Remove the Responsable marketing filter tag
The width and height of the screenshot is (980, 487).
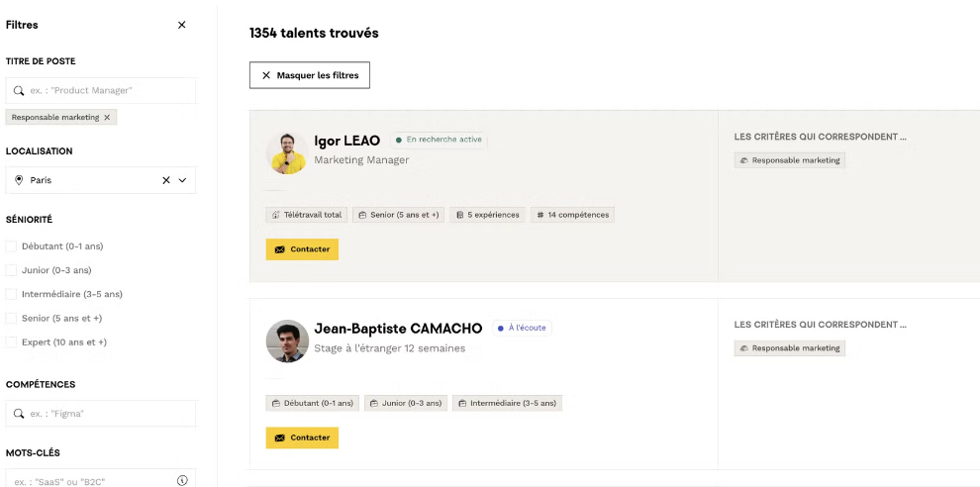coord(108,117)
